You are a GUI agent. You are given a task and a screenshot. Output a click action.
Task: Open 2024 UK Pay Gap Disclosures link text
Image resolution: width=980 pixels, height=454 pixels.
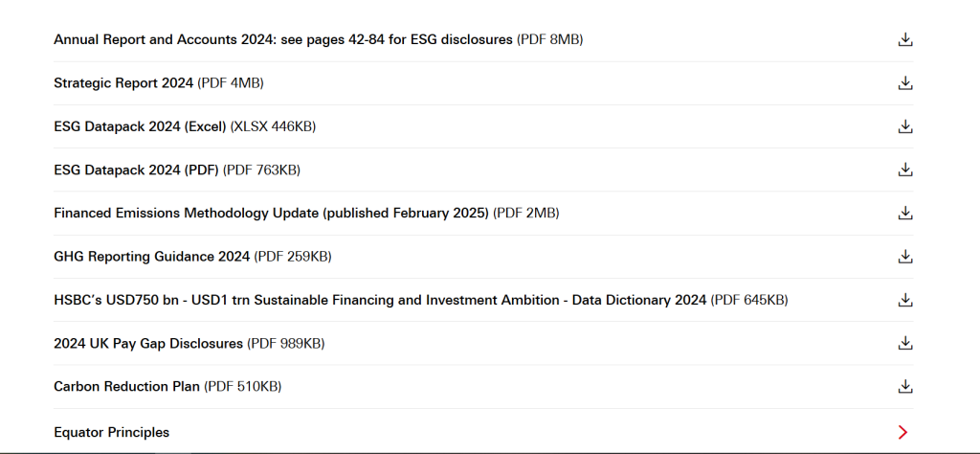(148, 343)
